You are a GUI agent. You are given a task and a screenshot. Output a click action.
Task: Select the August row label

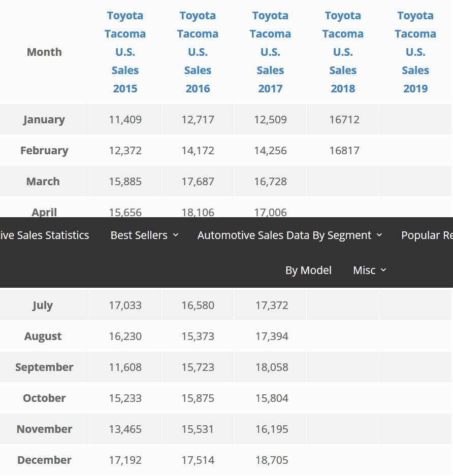pyautogui.click(x=43, y=336)
